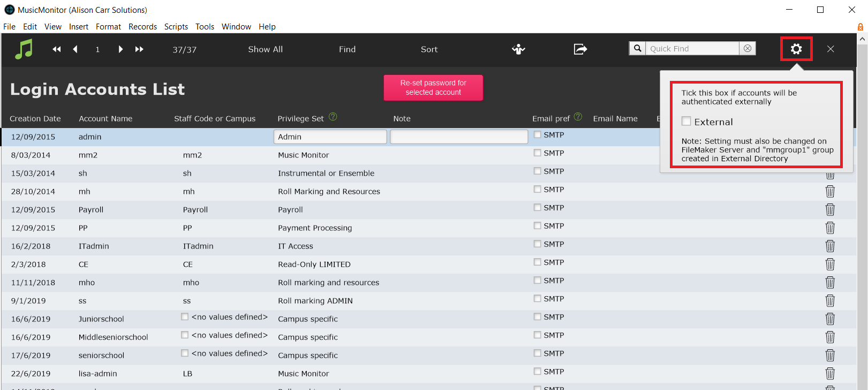Delete the ITadmin account via trash icon
Viewport: 868px width, 390px height.
pyautogui.click(x=830, y=246)
